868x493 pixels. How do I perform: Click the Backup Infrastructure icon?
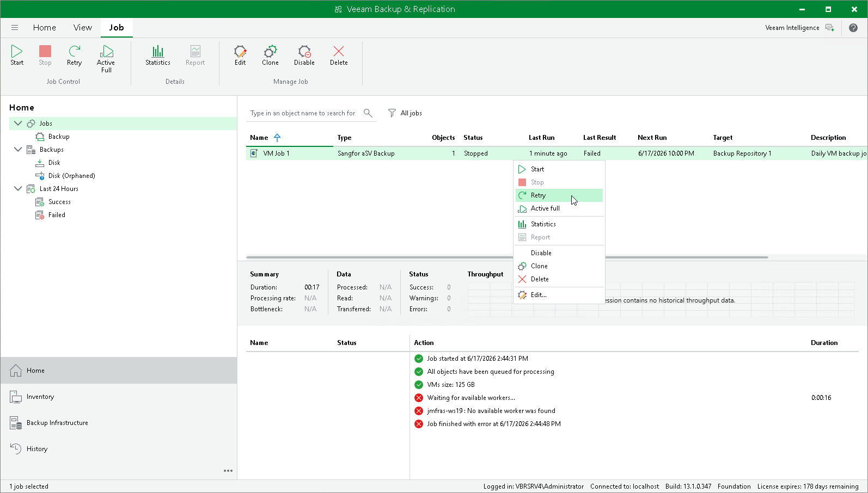click(x=16, y=423)
